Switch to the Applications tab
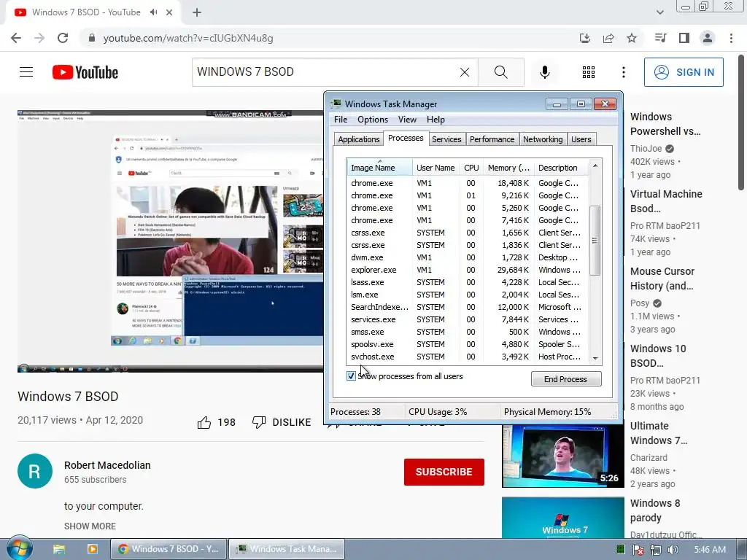The image size is (747, 560). point(359,139)
